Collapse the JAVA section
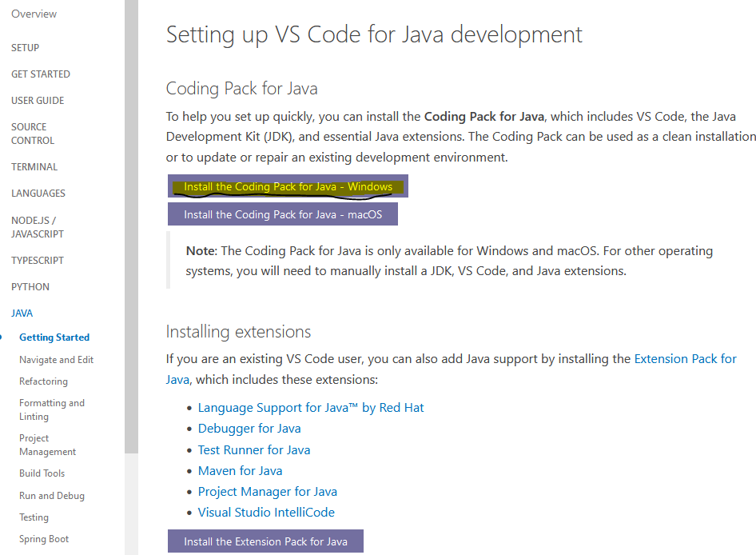 tap(22, 313)
